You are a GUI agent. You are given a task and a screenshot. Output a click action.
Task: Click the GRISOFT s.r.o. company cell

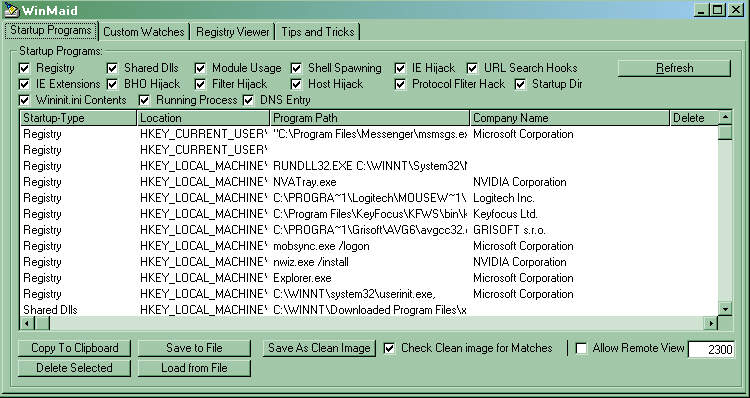point(509,230)
